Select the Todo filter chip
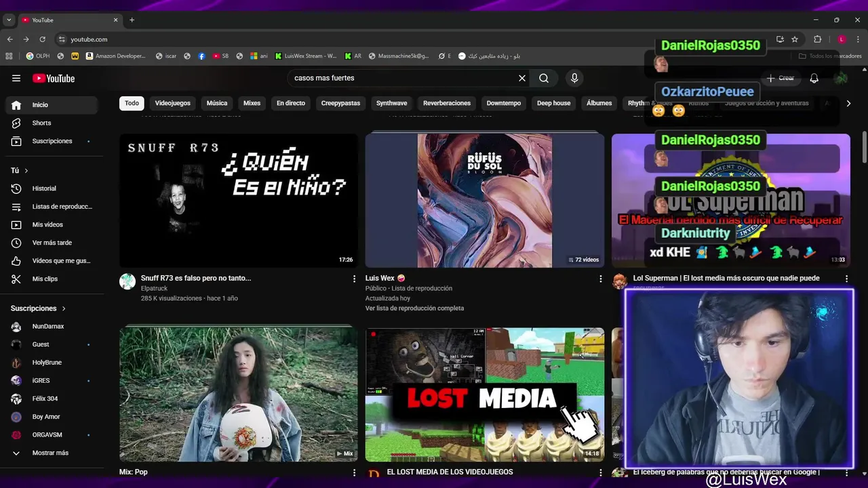The height and width of the screenshot is (488, 868). tap(132, 103)
